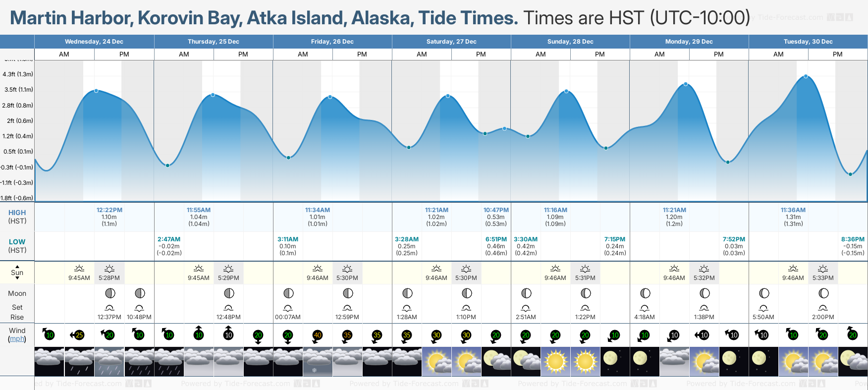The image size is (868, 390).
Task: Click the mph wind units link
Action: click(17, 339)
